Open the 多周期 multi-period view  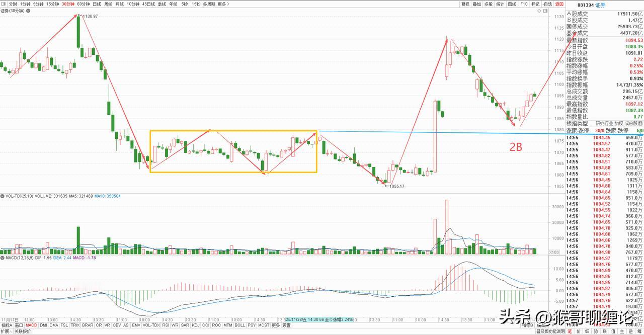tap(209, 4)
